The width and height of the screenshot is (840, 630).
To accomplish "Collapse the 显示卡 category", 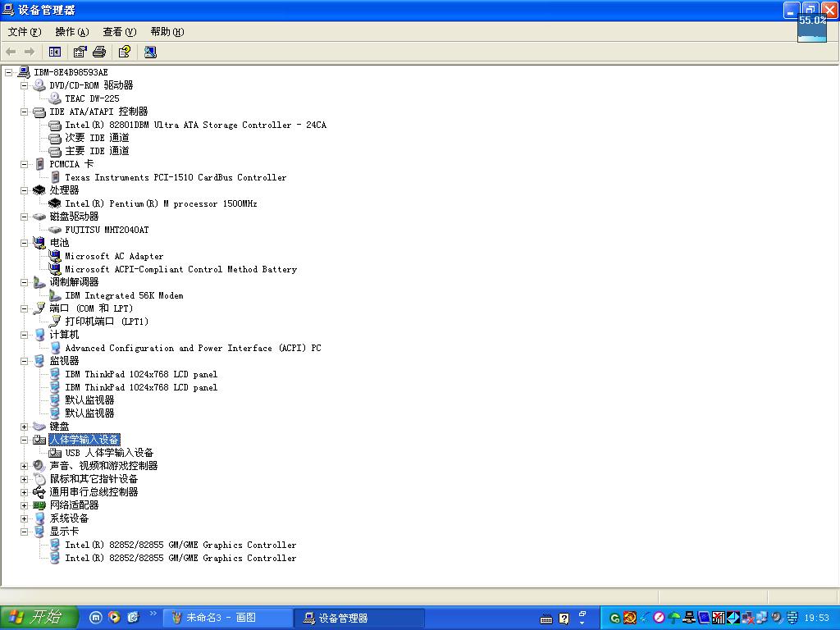I will [x=24, y=532].
